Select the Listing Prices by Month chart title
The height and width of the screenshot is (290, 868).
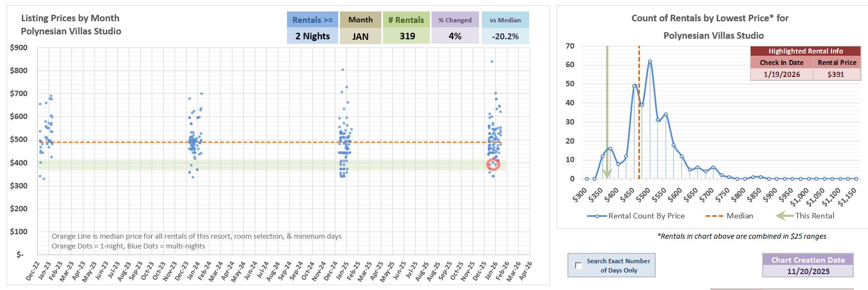[71, 25]
